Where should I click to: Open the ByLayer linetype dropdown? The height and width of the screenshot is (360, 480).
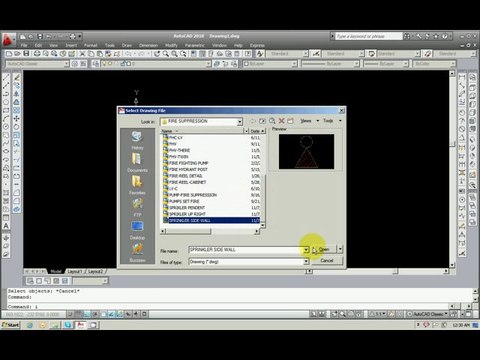point(356,64)
